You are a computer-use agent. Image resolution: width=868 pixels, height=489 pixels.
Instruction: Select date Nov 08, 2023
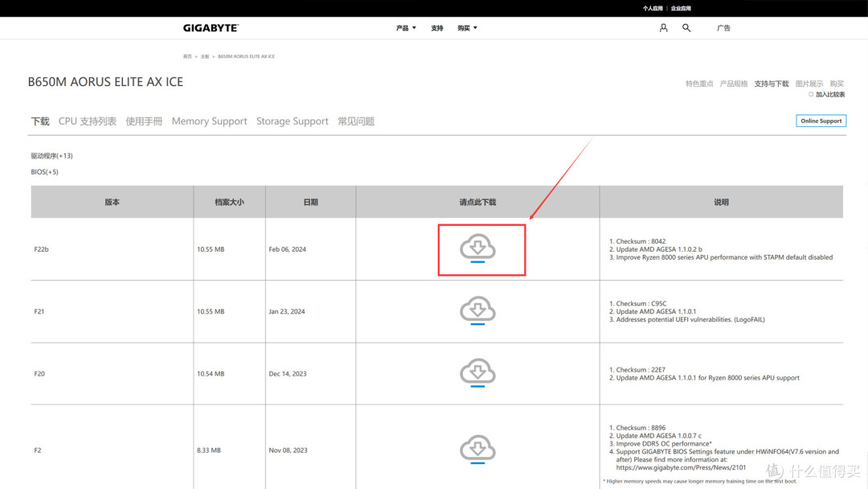coord(288,450)
